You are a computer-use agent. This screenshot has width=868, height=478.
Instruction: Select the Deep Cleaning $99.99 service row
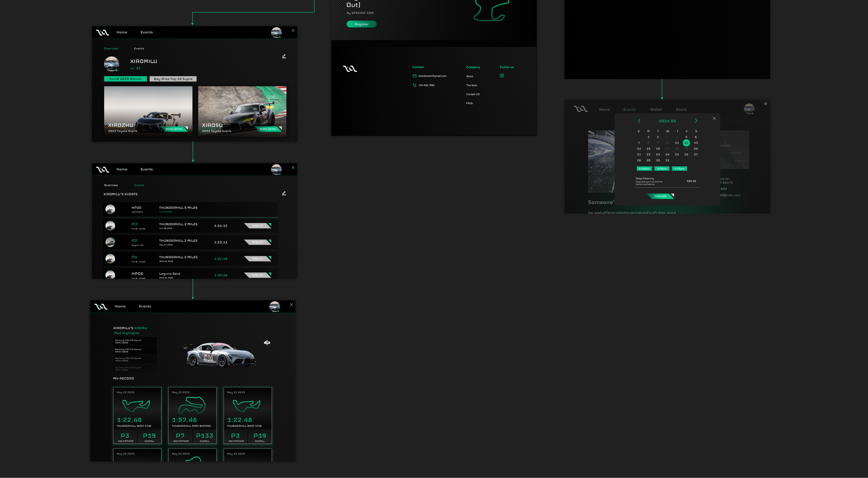[x=667, y=181]
